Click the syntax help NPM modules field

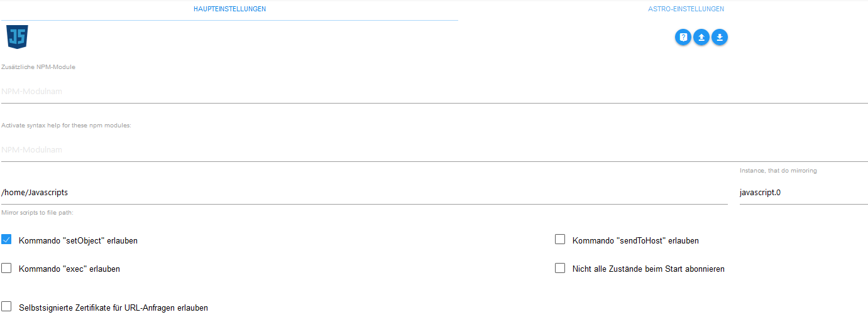434,150
